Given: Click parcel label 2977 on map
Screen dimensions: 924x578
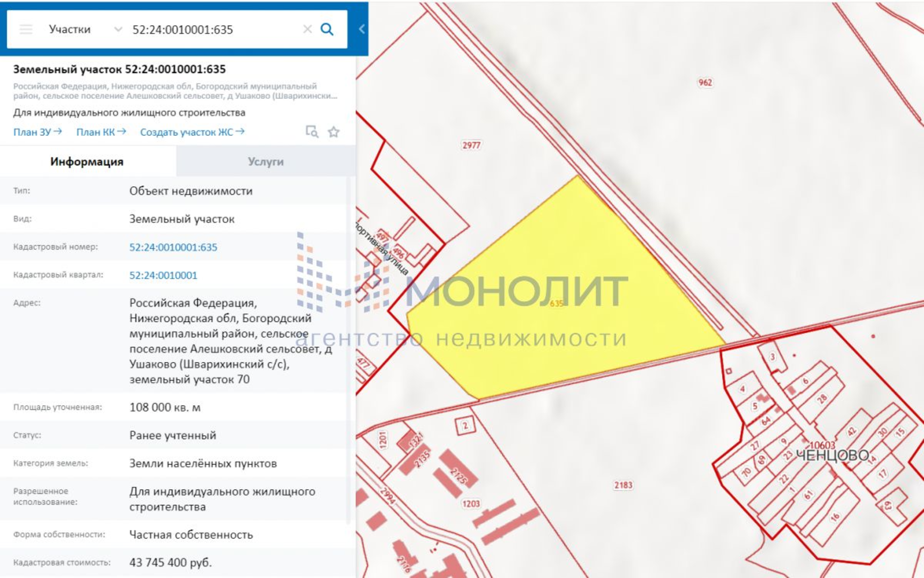Looking at the screenshot, I should tap(471, 145).
